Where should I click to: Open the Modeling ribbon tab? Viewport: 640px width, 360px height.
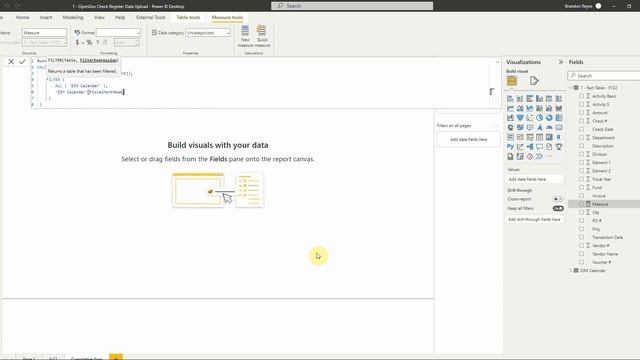[73, 18]
